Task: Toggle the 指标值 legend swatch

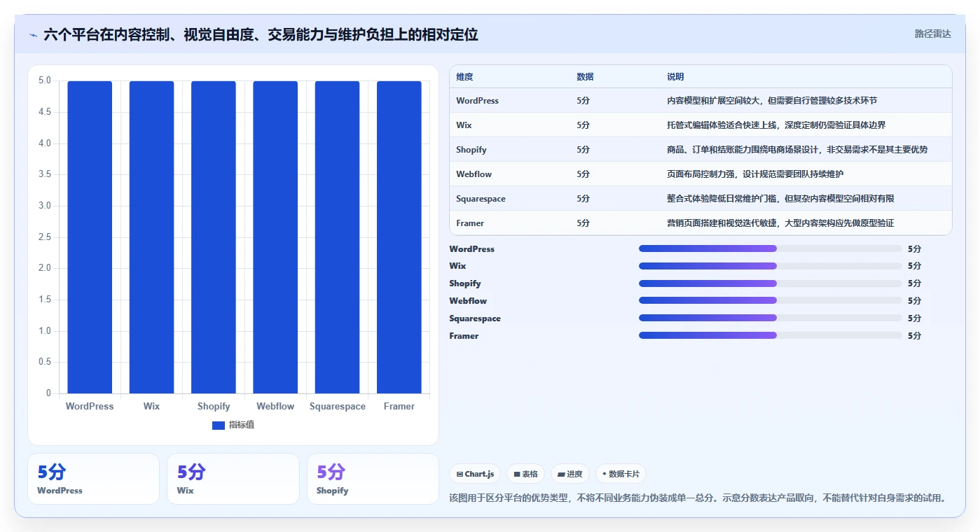Action: (219, 425)
